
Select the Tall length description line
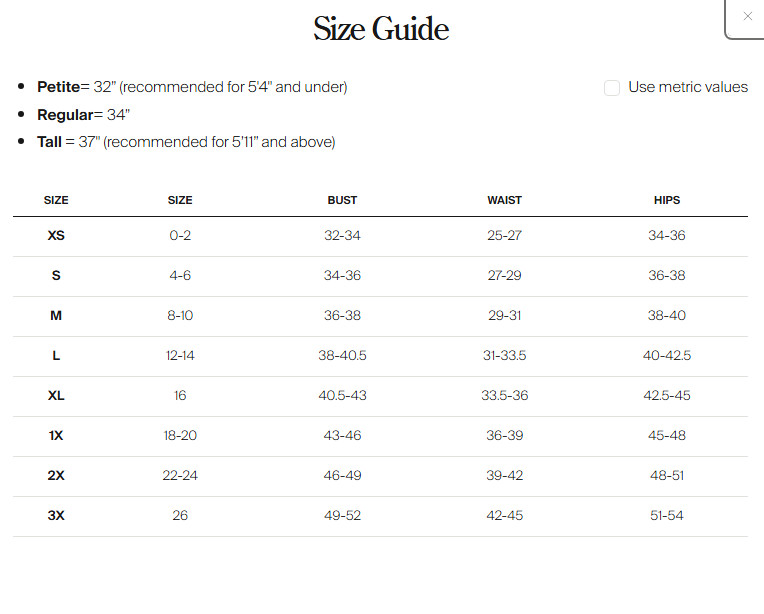tap(186, 142)
